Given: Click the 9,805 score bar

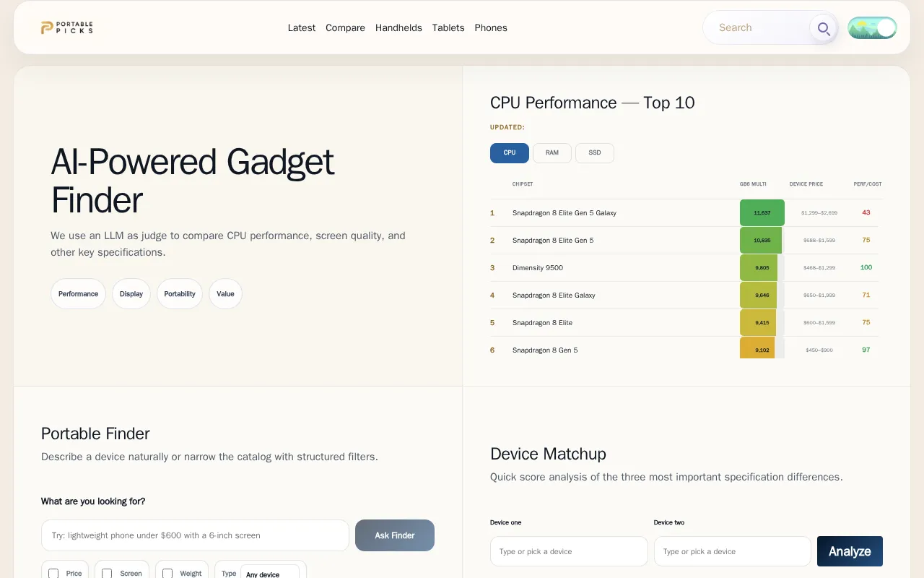Looking at the screenshot, I should pos(759,268).
